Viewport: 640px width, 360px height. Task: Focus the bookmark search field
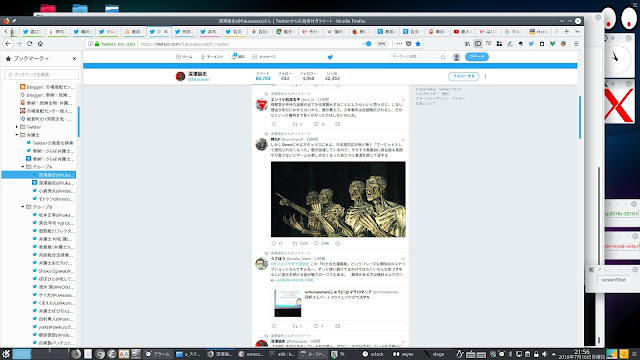click(42, 74)
